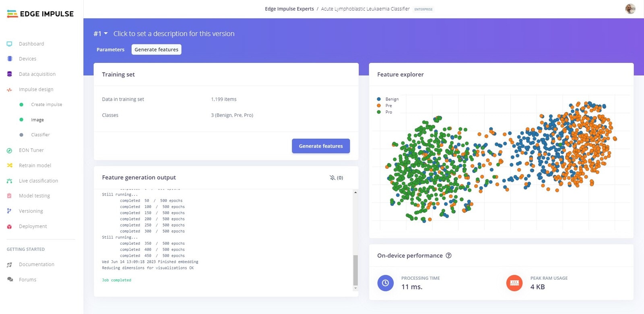Click the green dot beside Image
This screenshot has width=644, height=314.
[x=21, y=120]
